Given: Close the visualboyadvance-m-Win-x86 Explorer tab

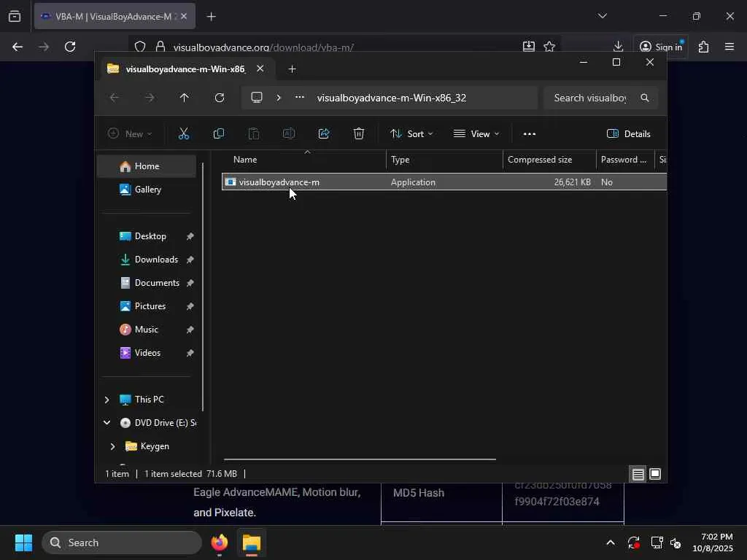Looking at the screenshot, I should (260, 69).
